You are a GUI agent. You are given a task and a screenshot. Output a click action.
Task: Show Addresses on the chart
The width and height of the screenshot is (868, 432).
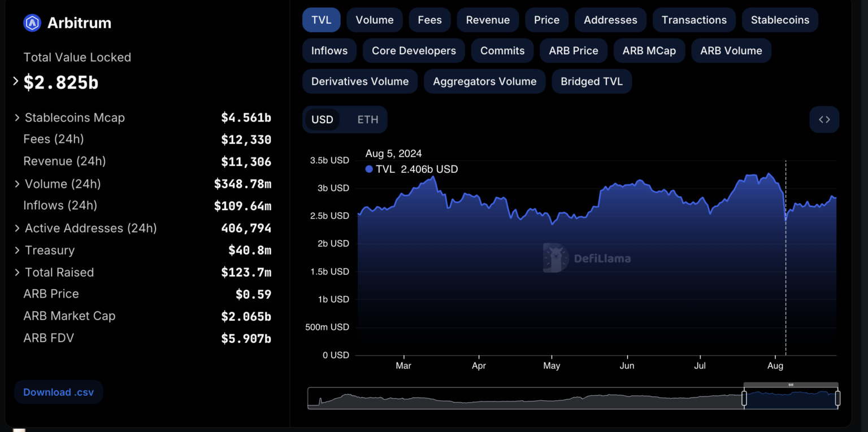click(611, 20)
